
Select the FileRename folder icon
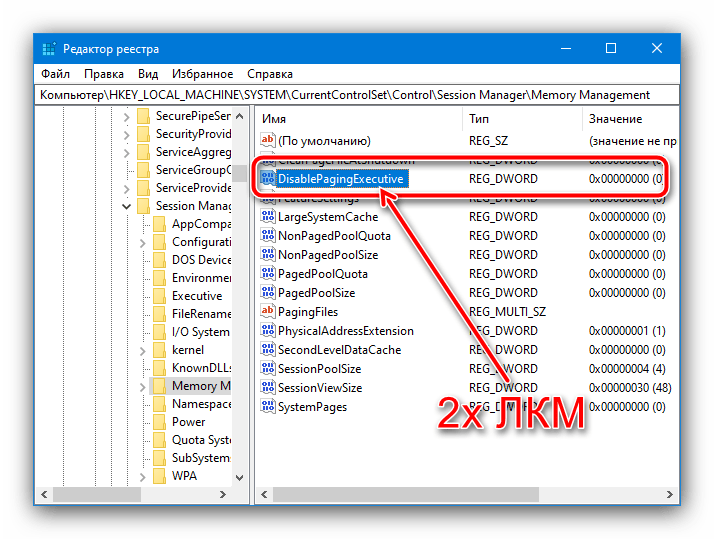point(159,314)
